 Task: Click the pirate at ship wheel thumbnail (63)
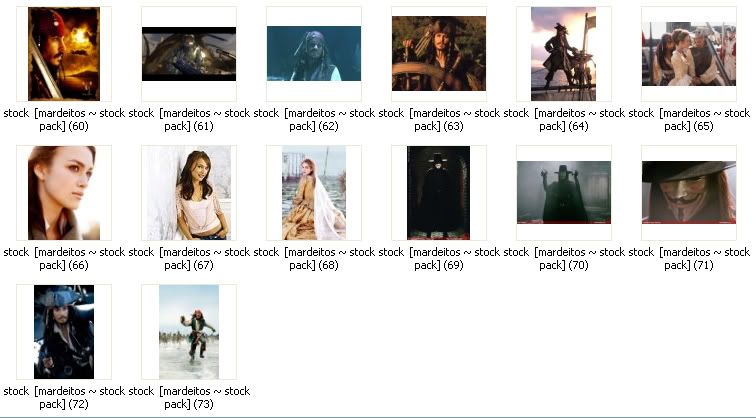point(439,54)
